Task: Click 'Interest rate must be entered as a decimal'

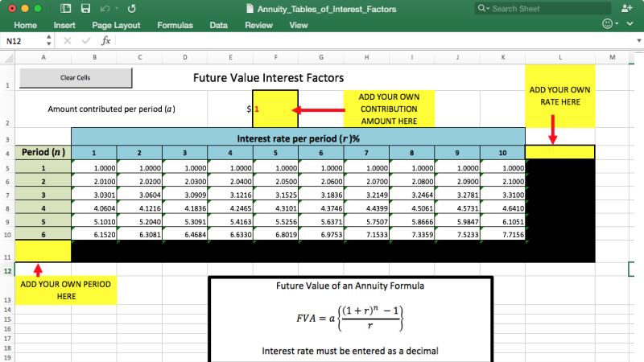Action: [x=350, y=352]
